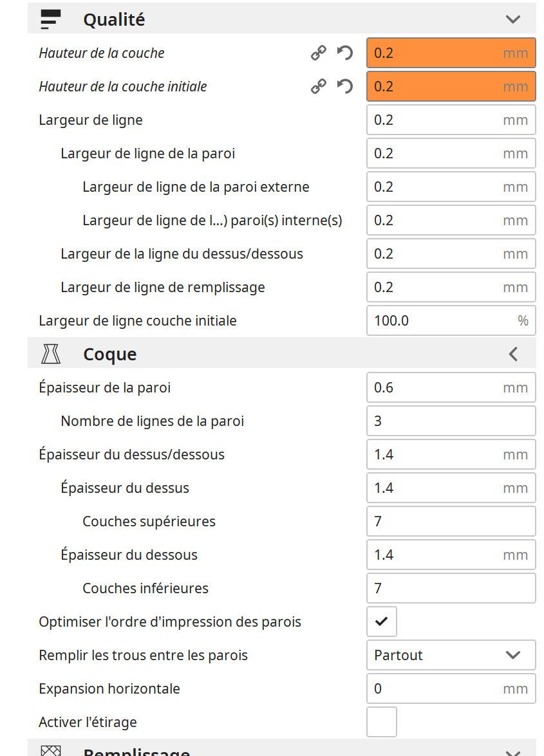Toggle Optimiser l'ordre d'impression des parois checkbox

[382, 622]
